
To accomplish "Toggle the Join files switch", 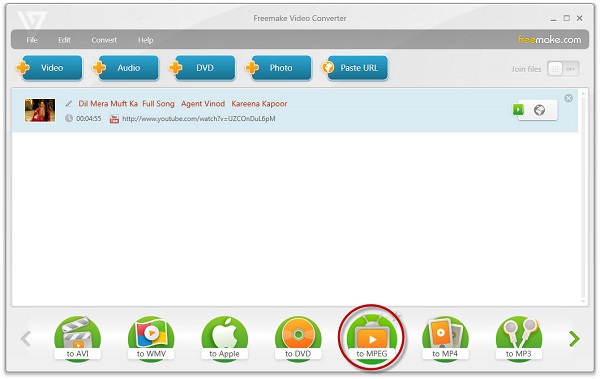I will click(563, 69).
